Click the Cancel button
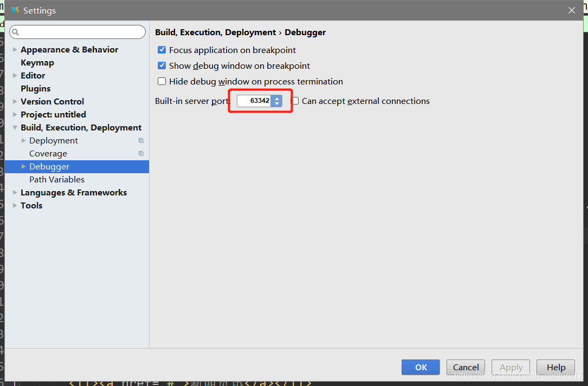 click(466, 367)
